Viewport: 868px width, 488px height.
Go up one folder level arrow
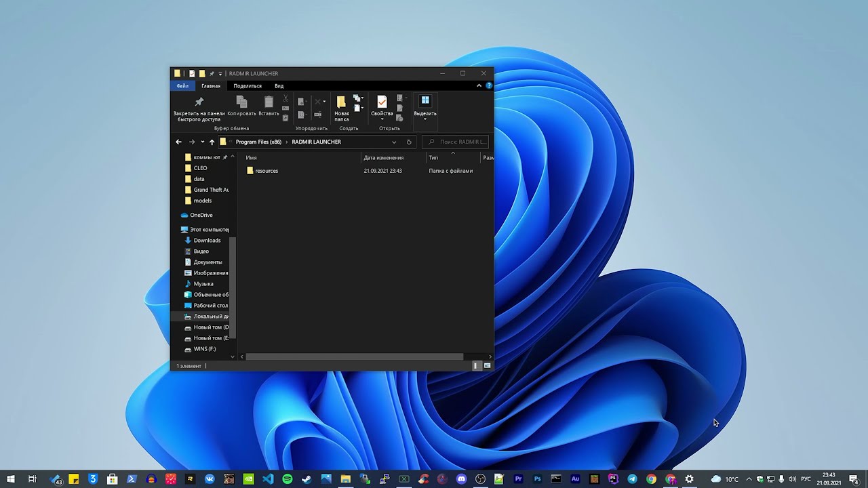click(x=212, y=142)
